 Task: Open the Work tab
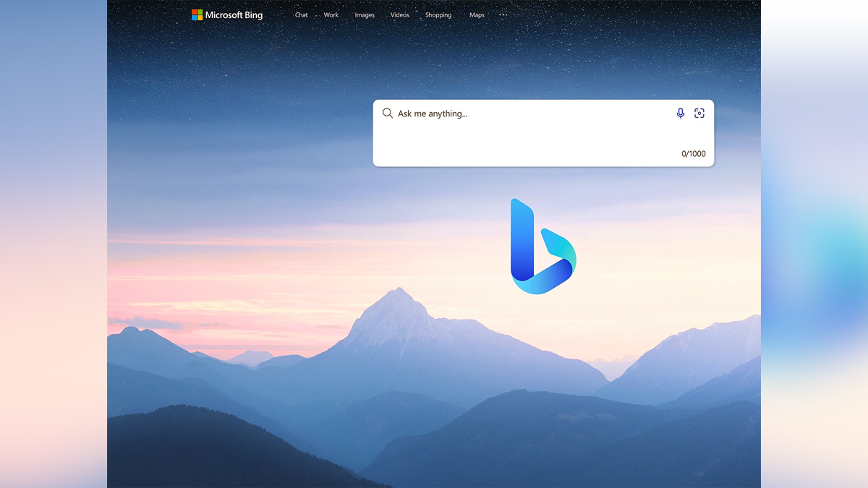pyautogui.click(x=331, y=15)
